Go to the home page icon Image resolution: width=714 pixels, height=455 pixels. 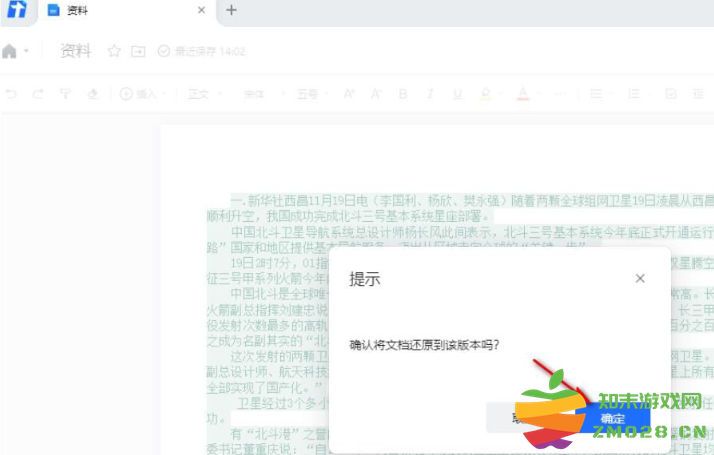pyautogui.click(x=9, y=51)
